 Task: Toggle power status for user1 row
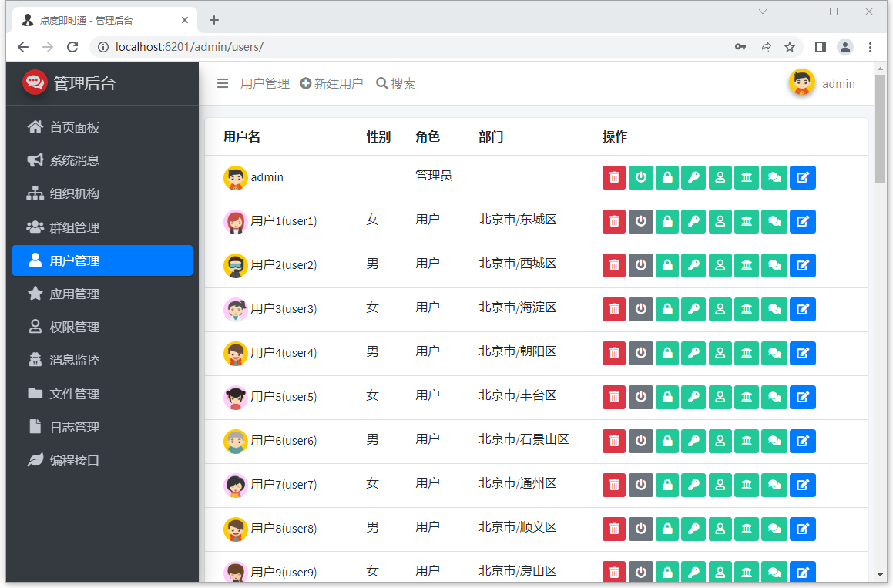coord(641,221)
